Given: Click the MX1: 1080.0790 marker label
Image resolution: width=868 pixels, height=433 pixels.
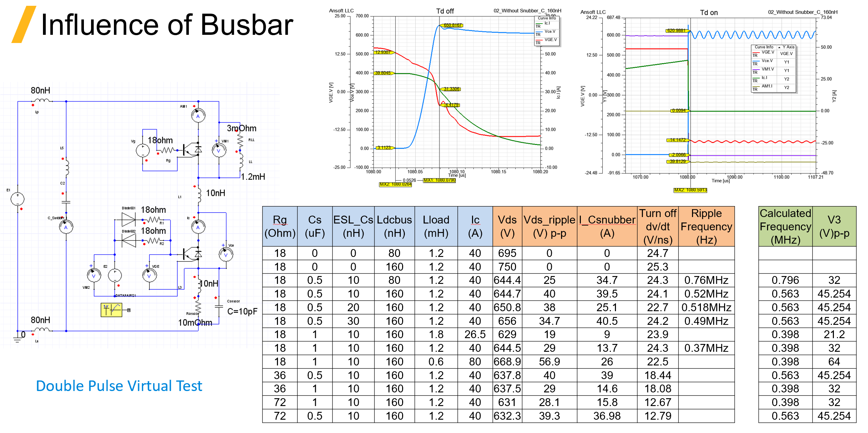Looking at the screenshot, I should [x=439, y=180].
